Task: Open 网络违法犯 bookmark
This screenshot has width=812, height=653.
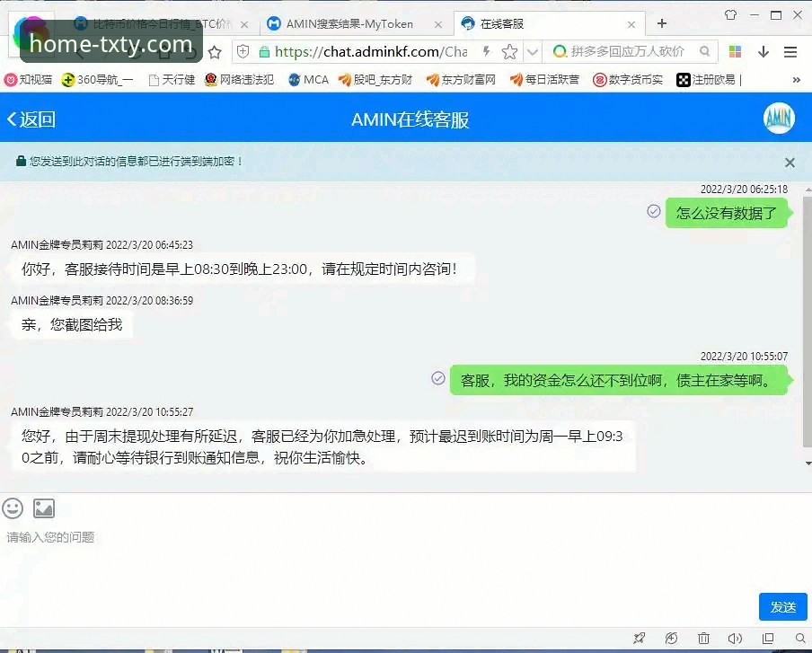Action: point(239,80)
